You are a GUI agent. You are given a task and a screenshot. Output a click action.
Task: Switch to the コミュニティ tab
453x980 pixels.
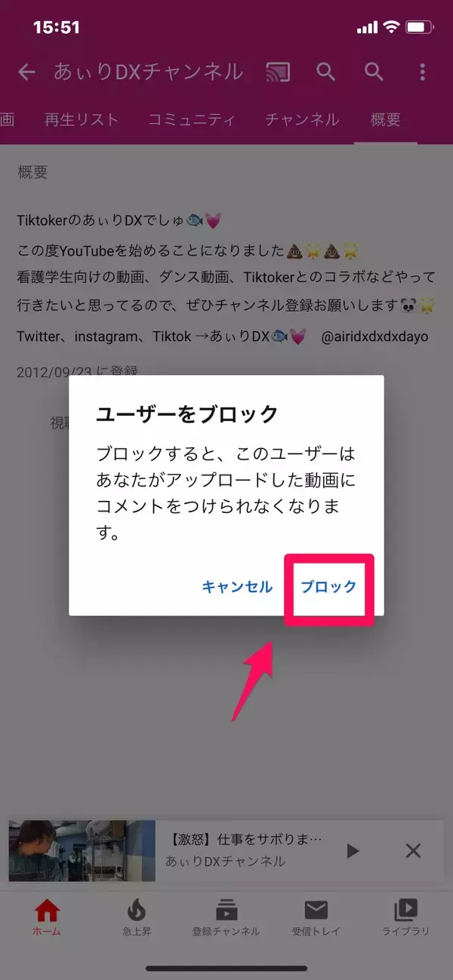coord(192,119)
